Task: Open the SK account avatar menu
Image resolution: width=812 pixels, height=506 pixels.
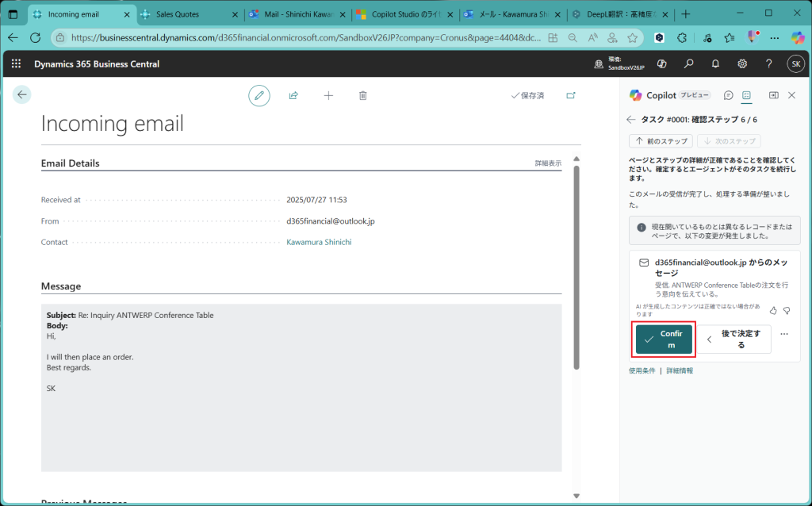Action: tap(796, 63)
